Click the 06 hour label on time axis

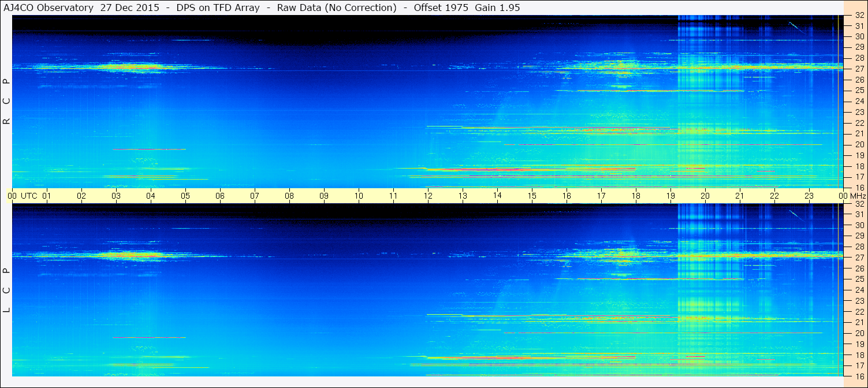(x=220, y=196)
